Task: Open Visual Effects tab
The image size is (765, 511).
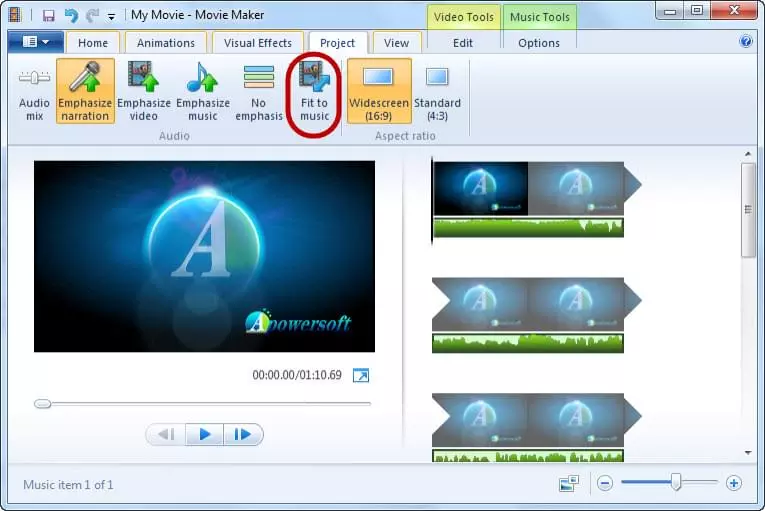Action: [x=258, y=43]
